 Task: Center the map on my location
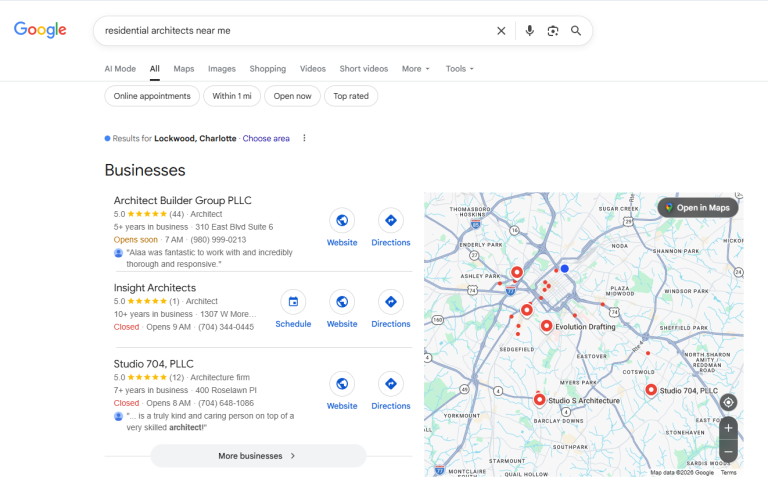point(728,402)
